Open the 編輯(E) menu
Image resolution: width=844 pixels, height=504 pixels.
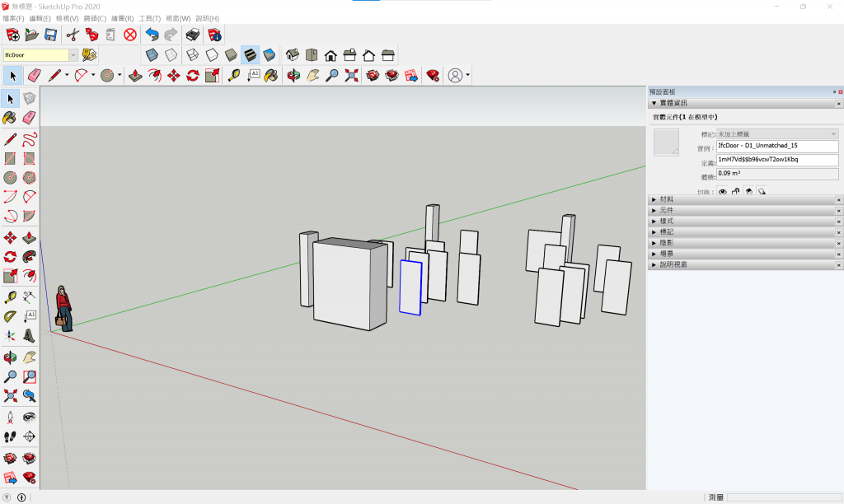click(x=40, y=18)
